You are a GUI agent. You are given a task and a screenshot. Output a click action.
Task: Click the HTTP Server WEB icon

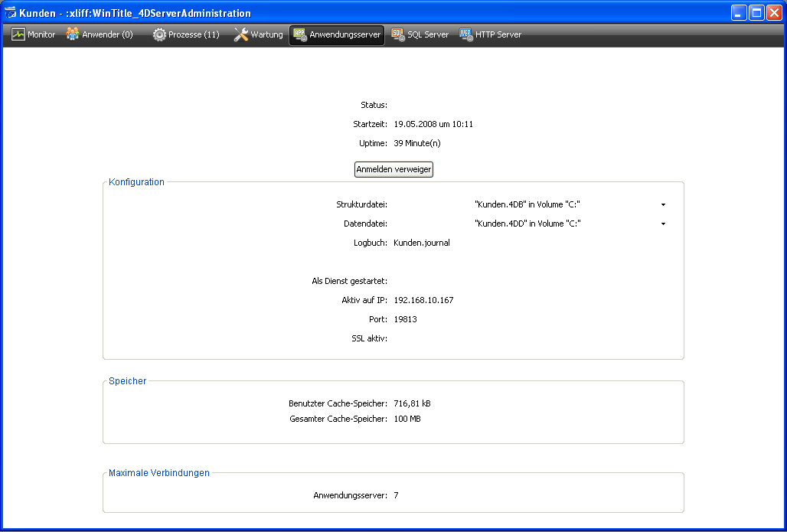(465, 34)
